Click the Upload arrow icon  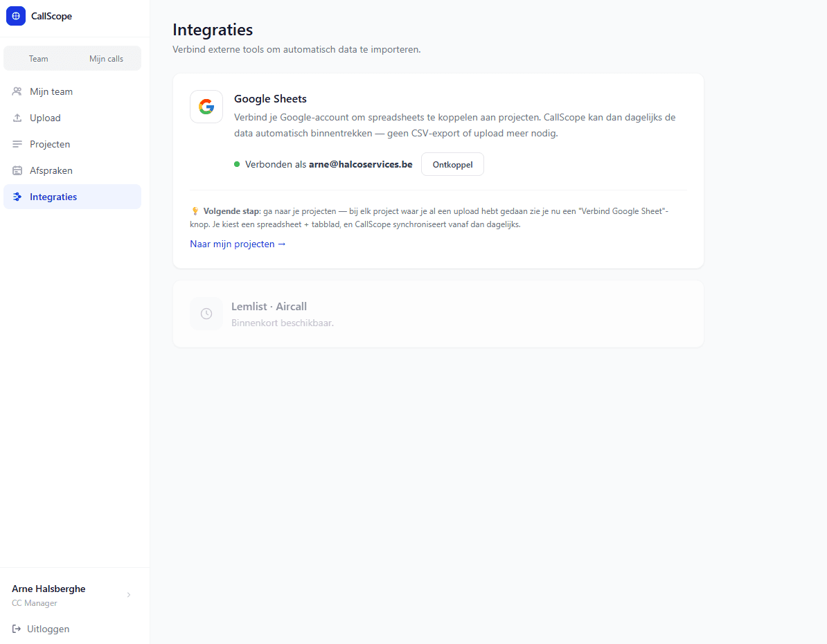tap(17, 118)
